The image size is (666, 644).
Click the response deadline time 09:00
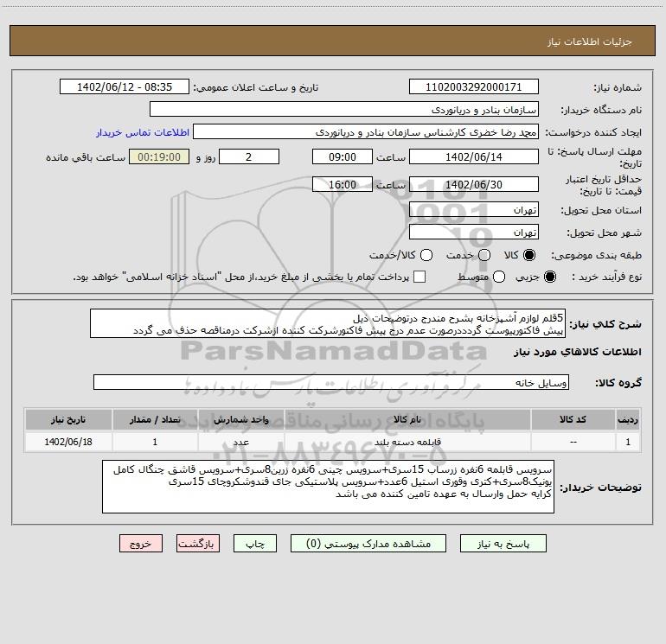pos(343,156)
